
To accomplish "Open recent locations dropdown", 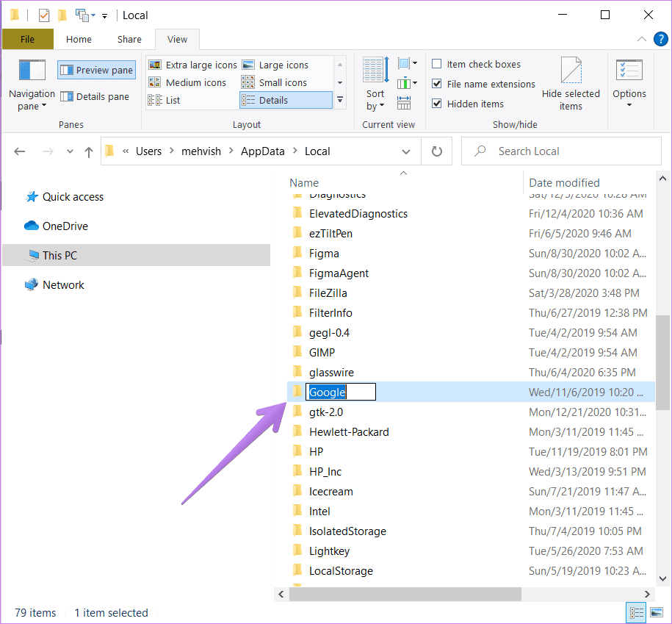I will click(70, 151).
